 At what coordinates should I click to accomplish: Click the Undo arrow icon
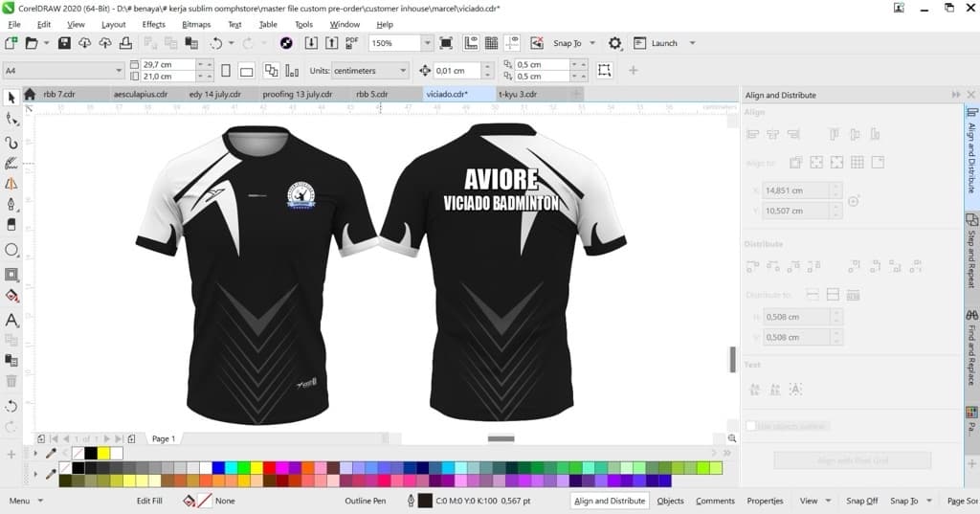click(216, 43)
